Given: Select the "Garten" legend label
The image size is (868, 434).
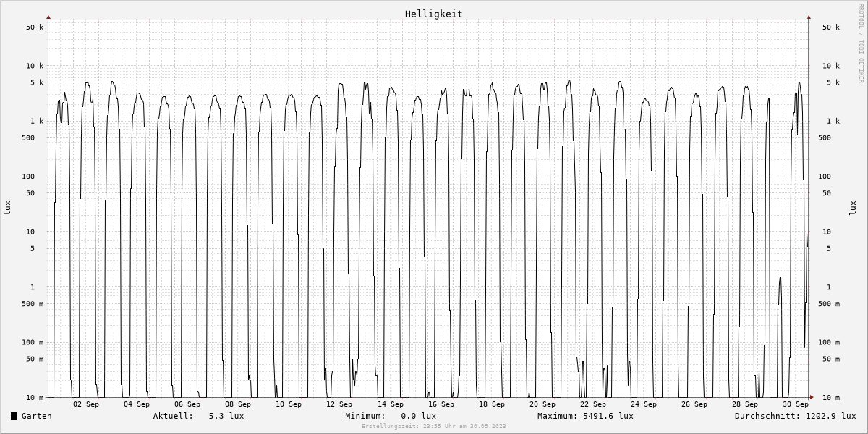Looking at the screenshot, I should (37, 416).
